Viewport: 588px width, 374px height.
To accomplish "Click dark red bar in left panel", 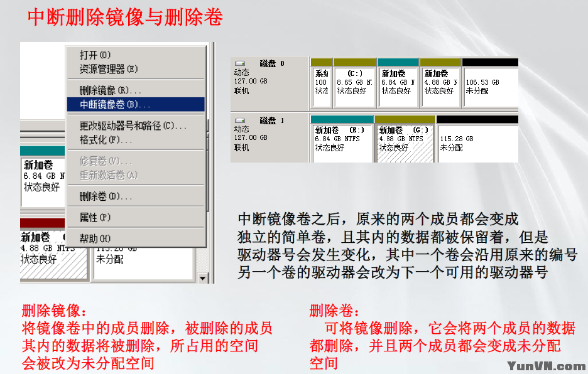I will 43,223.
